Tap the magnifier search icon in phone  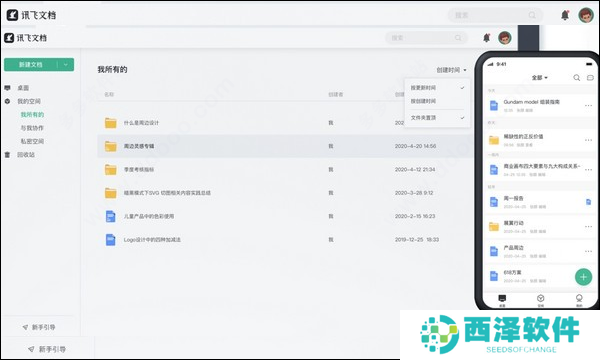pos(576,78)
